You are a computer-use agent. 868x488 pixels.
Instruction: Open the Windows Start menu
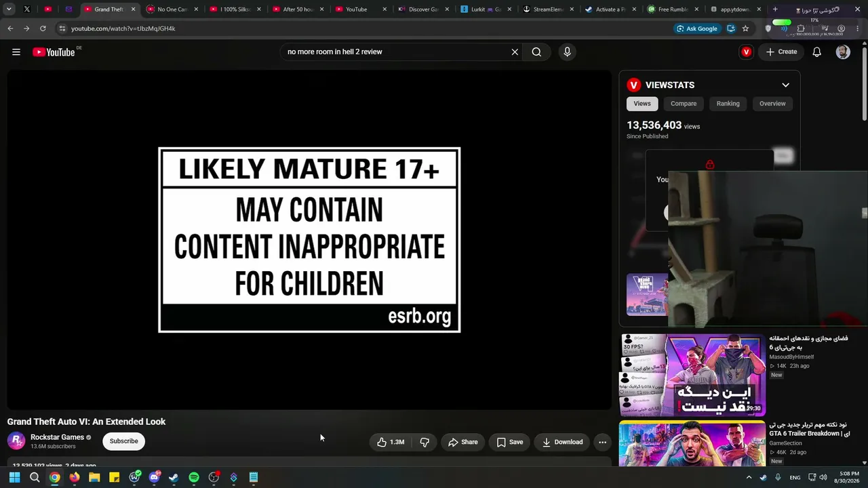click(14, 477)
